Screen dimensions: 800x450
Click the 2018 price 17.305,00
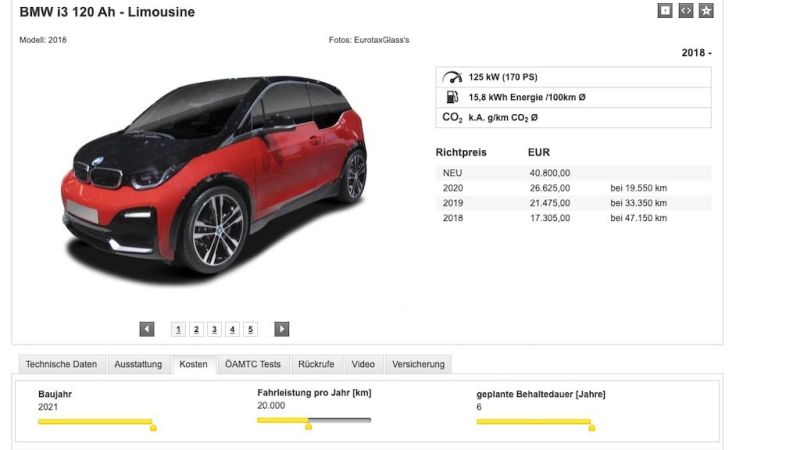click(x=550, y=218)
